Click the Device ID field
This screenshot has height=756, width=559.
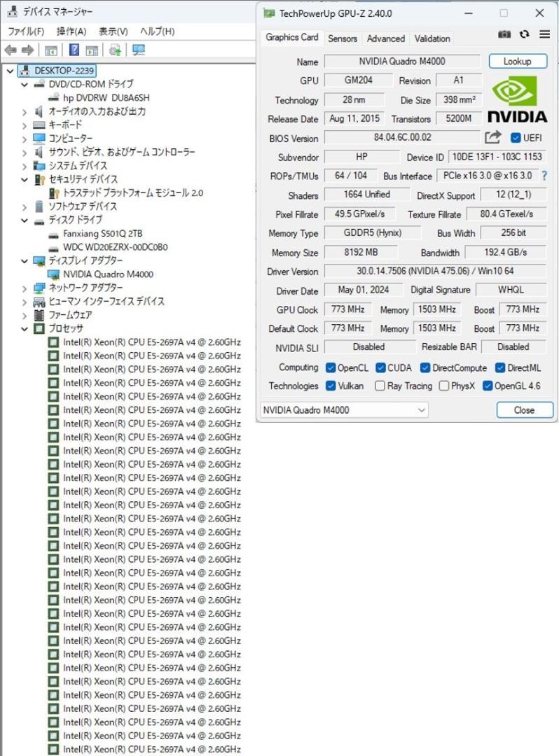click(x=497, y=157)
